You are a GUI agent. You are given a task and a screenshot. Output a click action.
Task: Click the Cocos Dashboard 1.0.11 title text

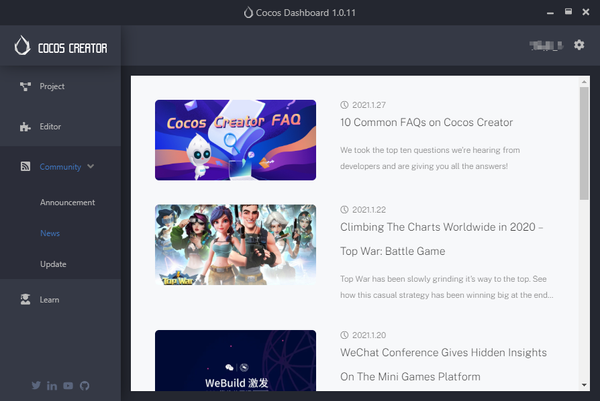click(306, 13)
